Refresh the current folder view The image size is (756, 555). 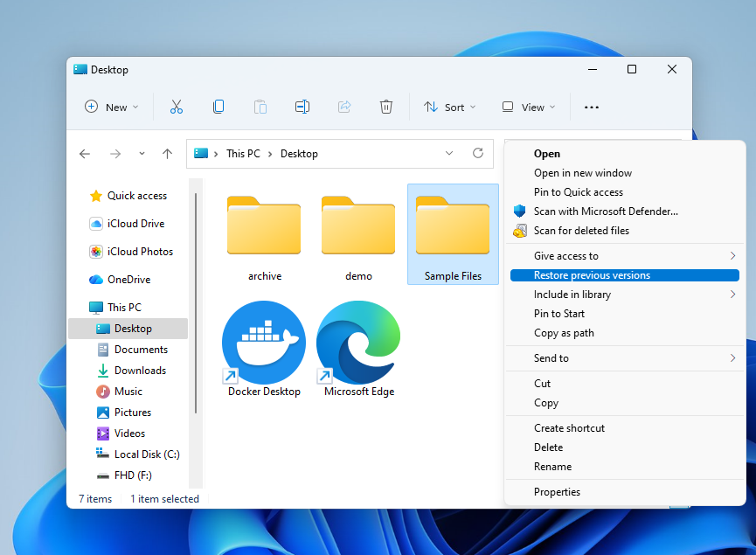(478, 153)
